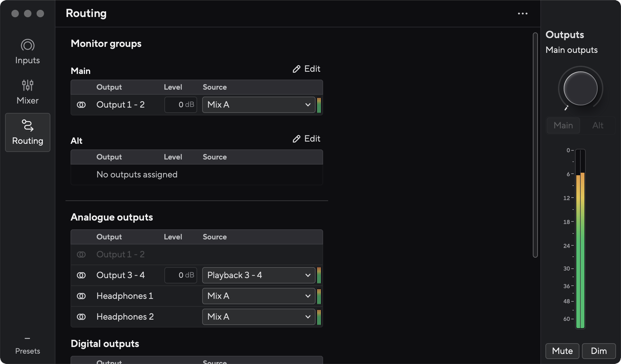Switch monitor selection to Alt
Screen dimensions: 621x364
[x=597, y=126]
